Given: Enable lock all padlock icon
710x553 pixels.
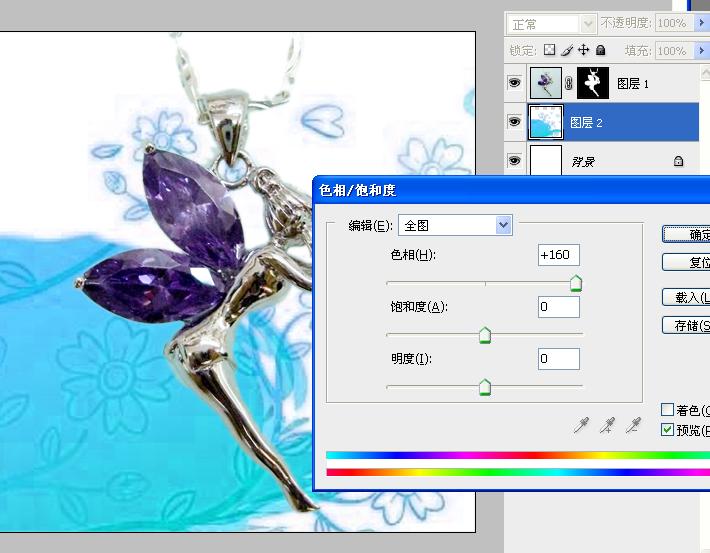Looking at the screenshot, I should [600, 50].
